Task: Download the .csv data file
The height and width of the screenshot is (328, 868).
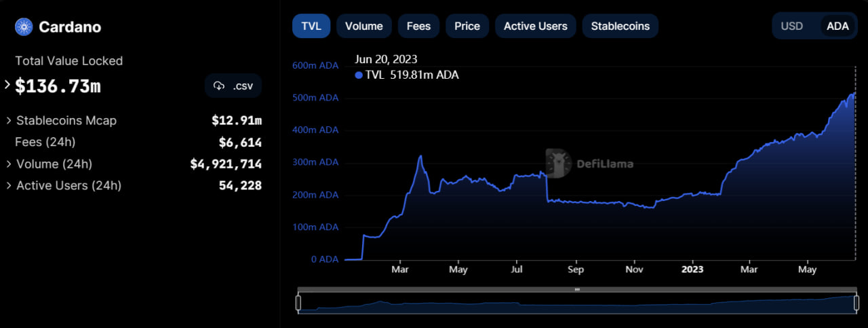Action: (233, 86)
